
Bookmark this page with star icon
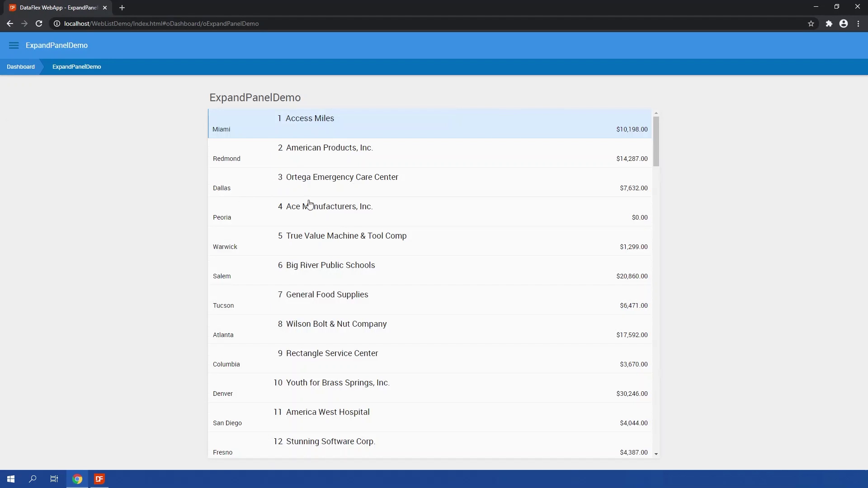pos(811,23)
